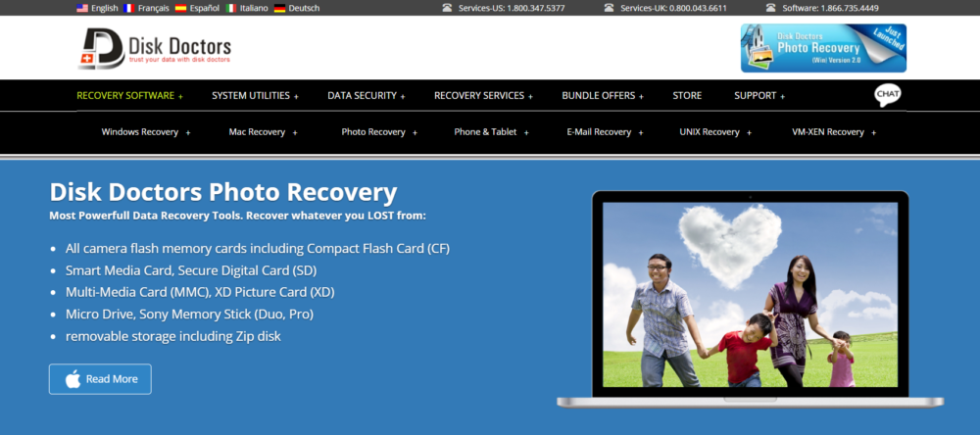980x435 pixels.
Task: Click the German flag icon
Action: point(280,8)
